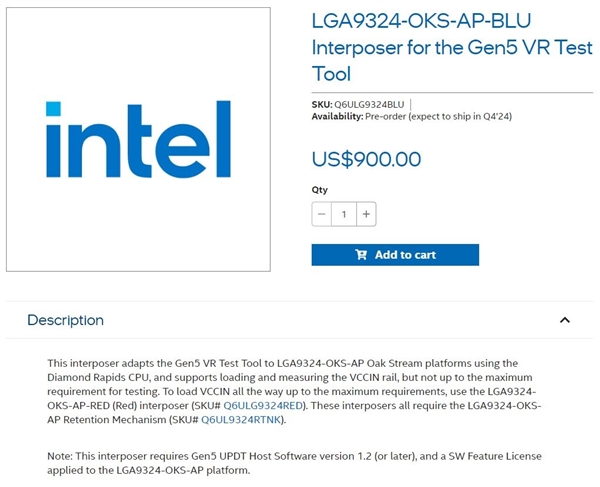Image resolution: width=600 pixels, height=487 pixels.
Task: Open the Q6UL9324RTNK retention mechanism link
Action: coord(242,419)
